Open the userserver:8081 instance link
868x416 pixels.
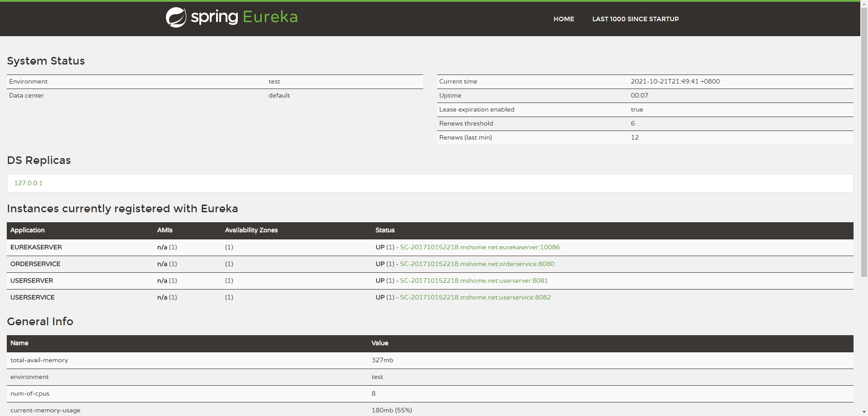[474, 280]
